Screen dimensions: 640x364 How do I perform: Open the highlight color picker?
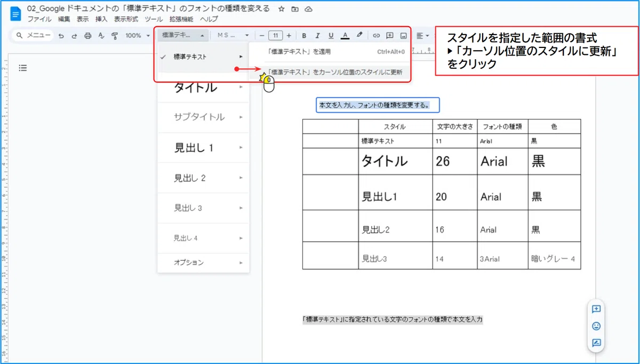click(x=359, y=36)
